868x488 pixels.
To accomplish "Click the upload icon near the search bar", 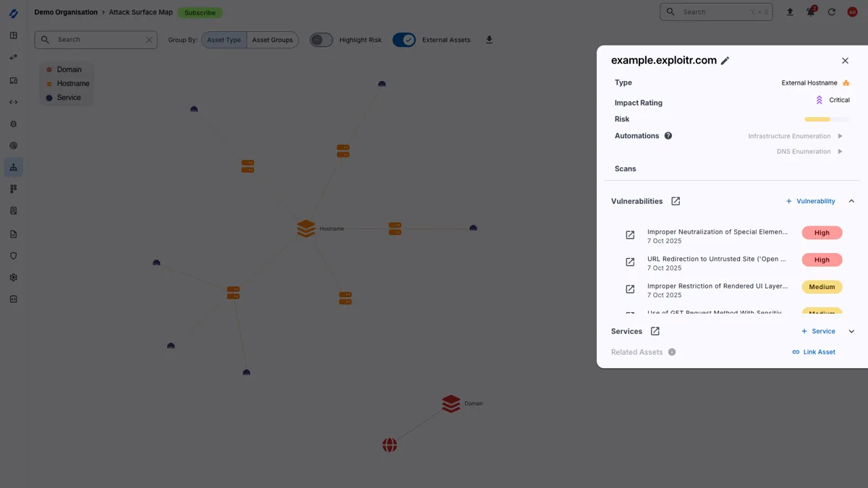I will coord(789,12).
